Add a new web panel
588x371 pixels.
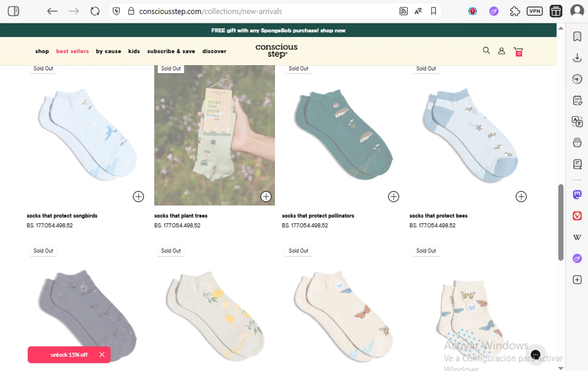click(577, 280)
